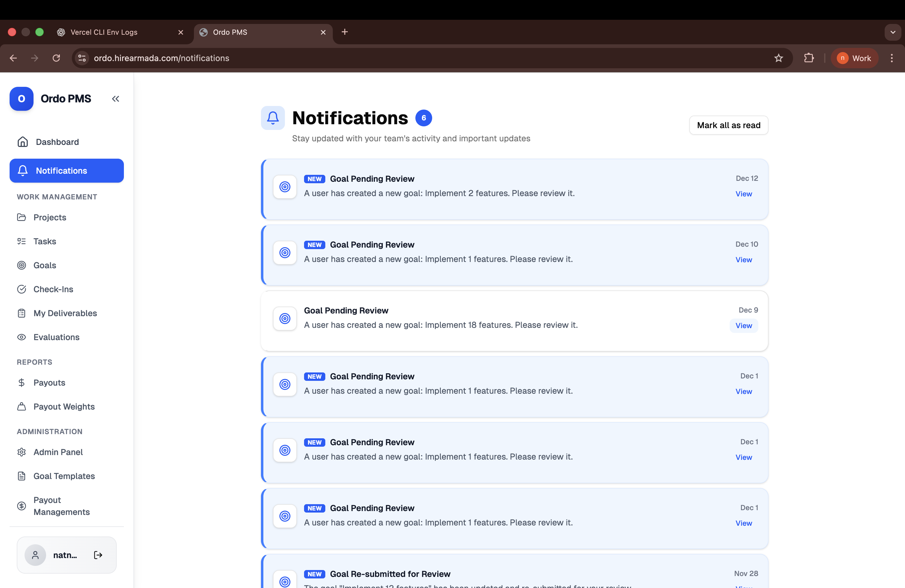Click View link on Dec 9 notification
Image resolution: width=905 pixels, height=588 pixels.
pos(743,325)
